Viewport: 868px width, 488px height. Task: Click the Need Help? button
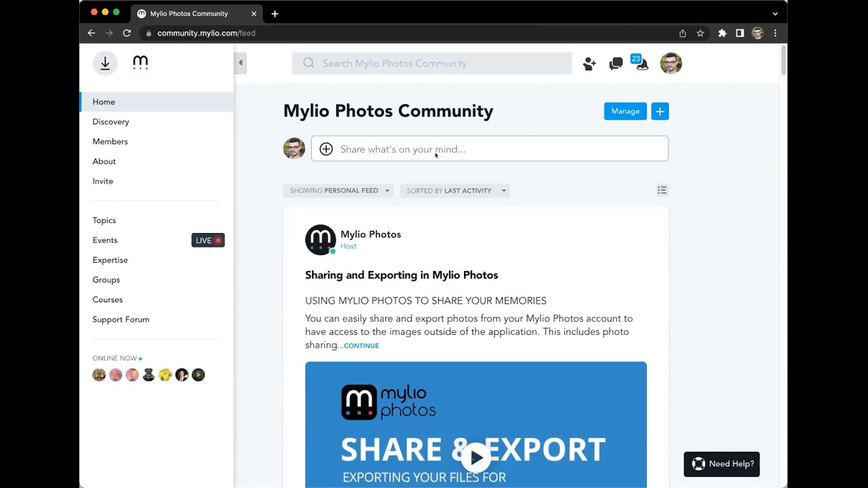click(722, 464)
